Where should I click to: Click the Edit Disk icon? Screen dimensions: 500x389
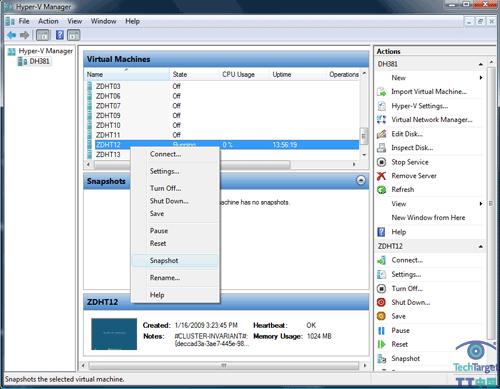point(381,134)
